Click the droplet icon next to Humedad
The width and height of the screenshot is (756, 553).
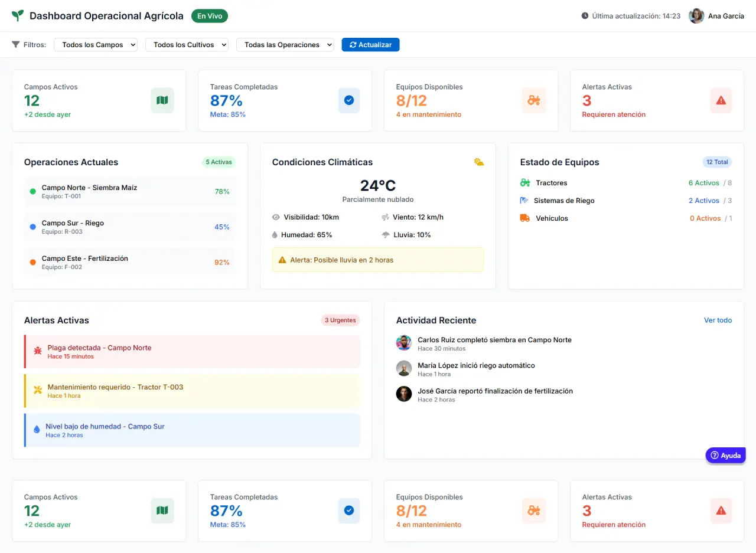tap(275, 235)
